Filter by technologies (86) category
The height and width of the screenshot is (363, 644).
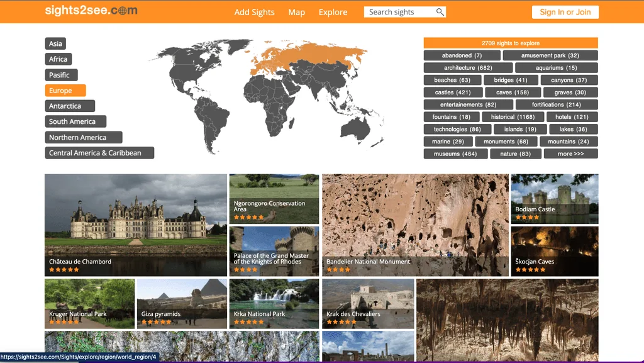click(458, 130)
